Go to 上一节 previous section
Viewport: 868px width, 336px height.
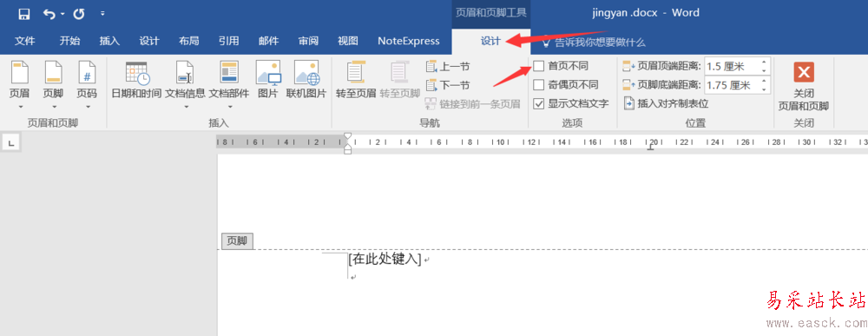(x=448, y=67)
